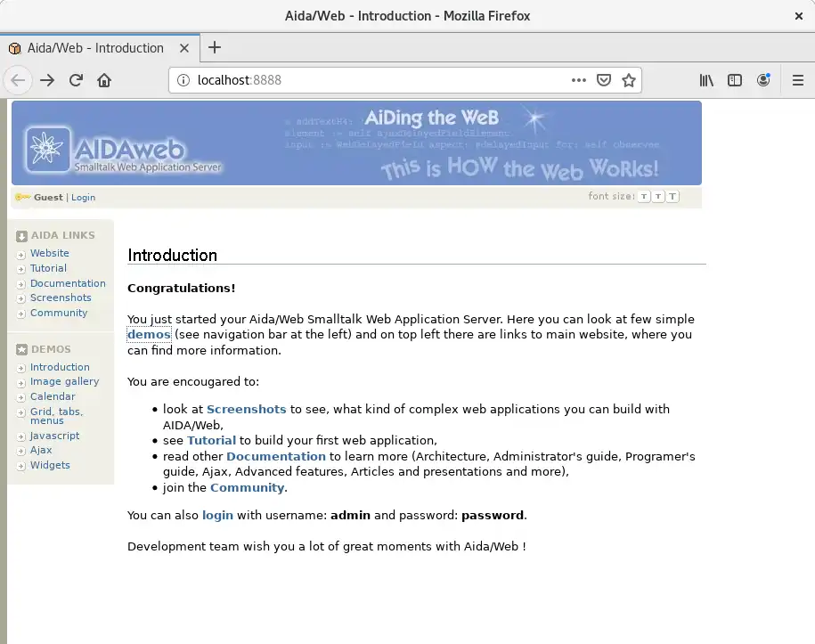Go back with the browser back arrow
The height and width of the screenshot is (644, 815).
(x=18, y=80)
